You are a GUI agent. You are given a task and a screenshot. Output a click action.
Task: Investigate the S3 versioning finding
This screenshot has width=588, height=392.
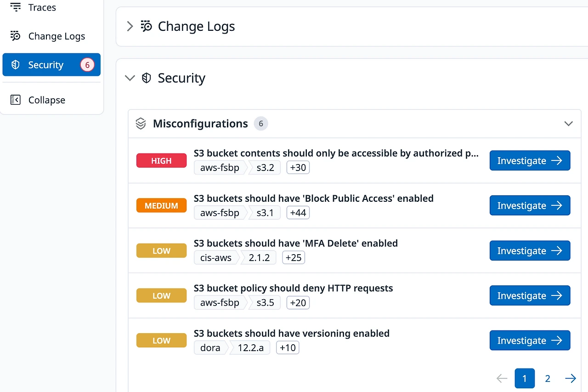tap(530, 340)
